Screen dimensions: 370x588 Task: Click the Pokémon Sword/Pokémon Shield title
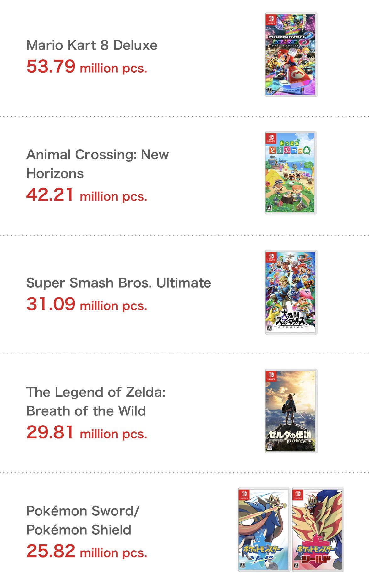82,520
